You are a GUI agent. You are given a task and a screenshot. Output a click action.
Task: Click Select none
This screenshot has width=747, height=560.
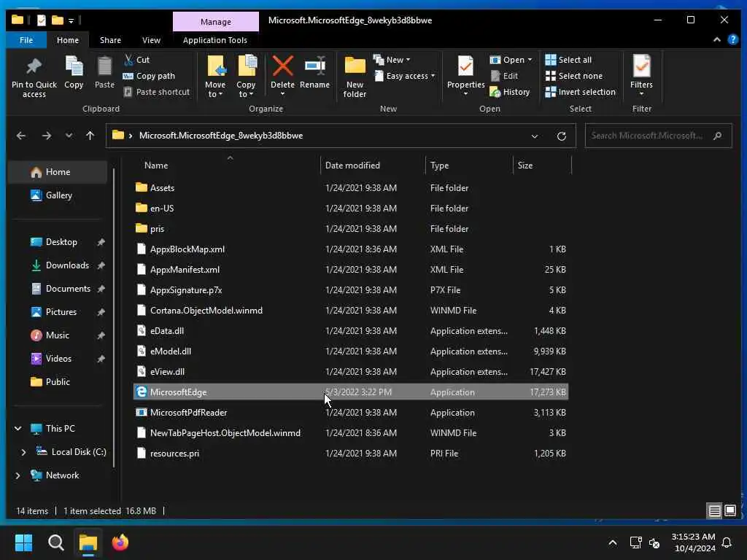(573, 76)
